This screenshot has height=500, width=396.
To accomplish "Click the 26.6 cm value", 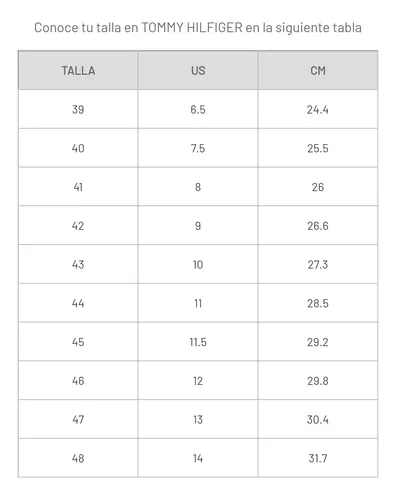I will (318, 226).
